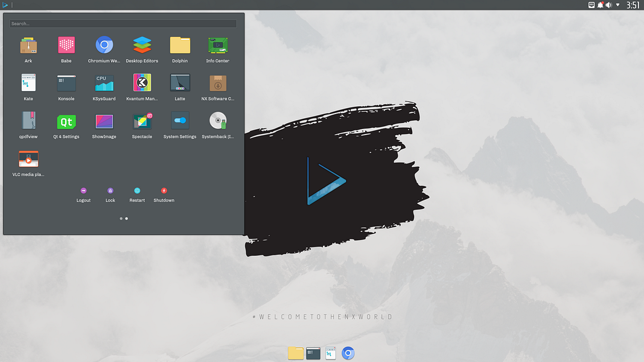Open file manager folder in bottom dock

pyautogui.click(x=296, y=353)
